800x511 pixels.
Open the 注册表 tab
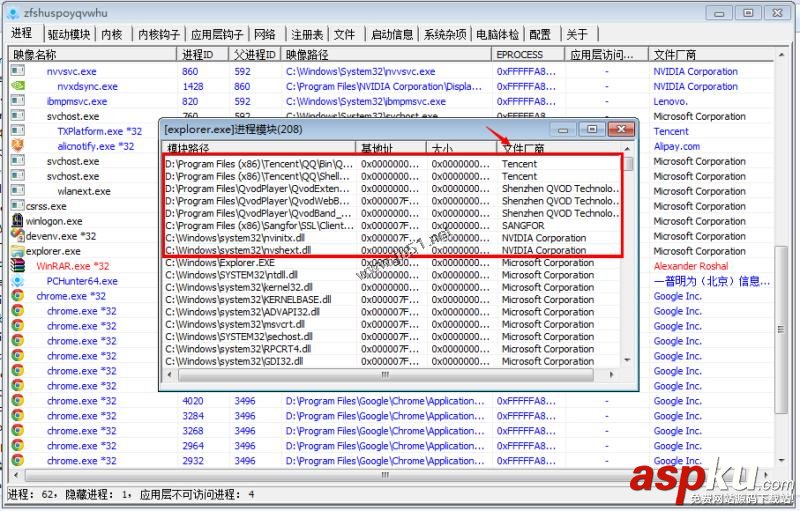click(307, 35)
